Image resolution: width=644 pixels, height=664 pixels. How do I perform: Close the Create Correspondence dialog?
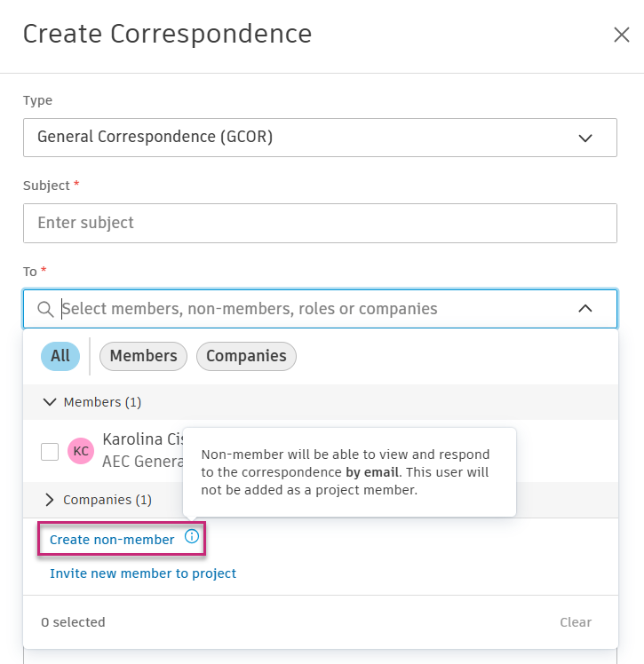point(621,35)
